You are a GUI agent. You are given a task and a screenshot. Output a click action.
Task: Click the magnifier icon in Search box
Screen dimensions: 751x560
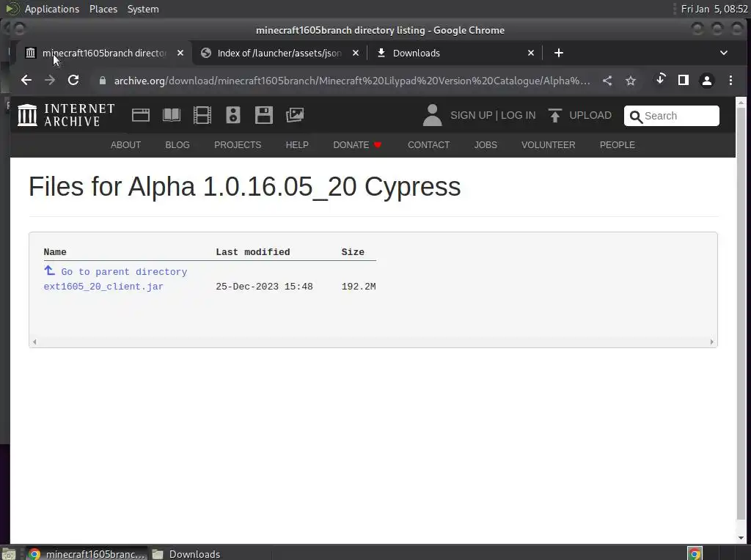tap(636, 117)
